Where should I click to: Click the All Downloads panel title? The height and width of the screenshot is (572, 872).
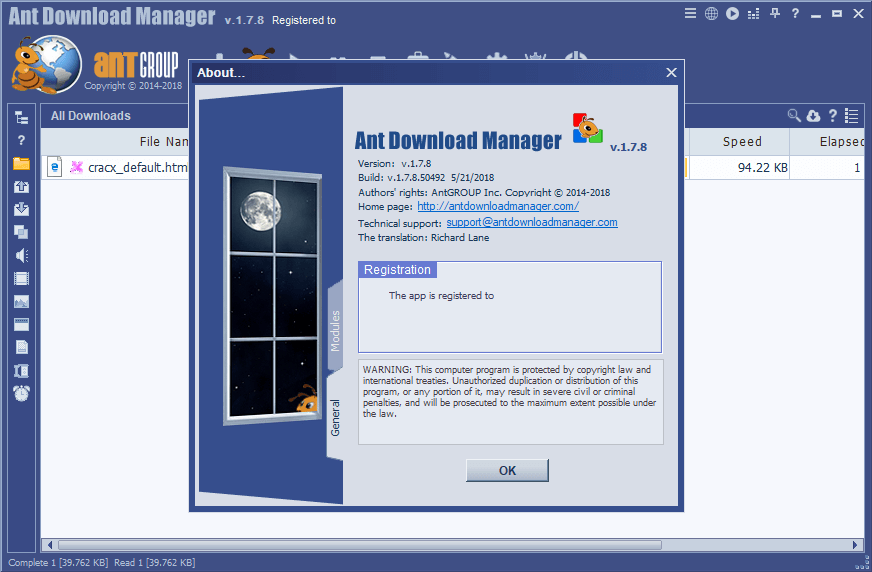91,116
